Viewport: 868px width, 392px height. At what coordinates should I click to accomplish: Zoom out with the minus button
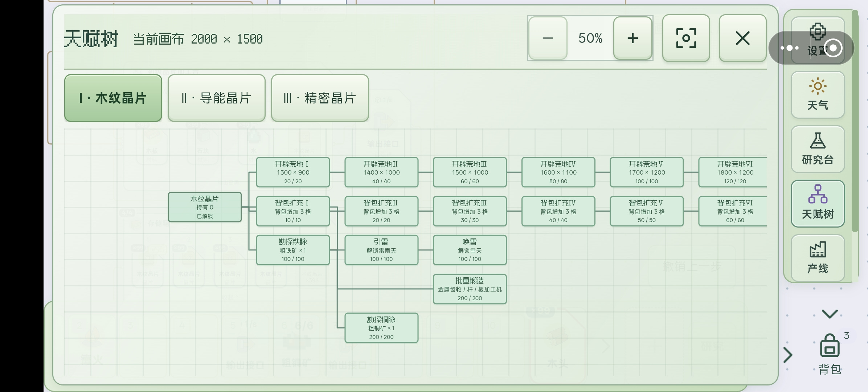(548, 38)
